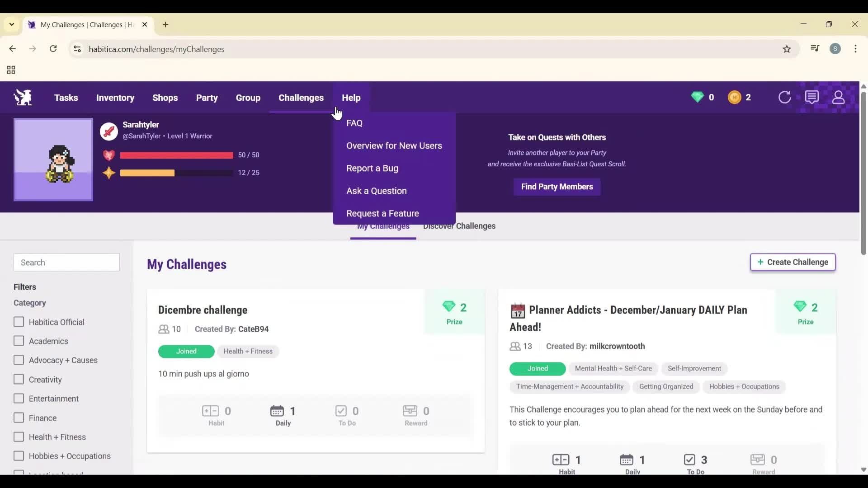Click the browser bookmark star icon

click(x=787, y=49)
